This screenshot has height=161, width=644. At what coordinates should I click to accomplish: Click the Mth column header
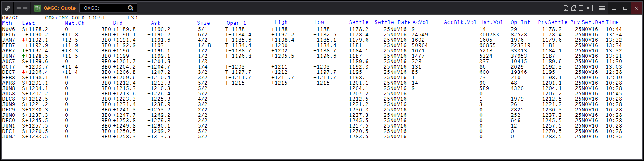7,23
